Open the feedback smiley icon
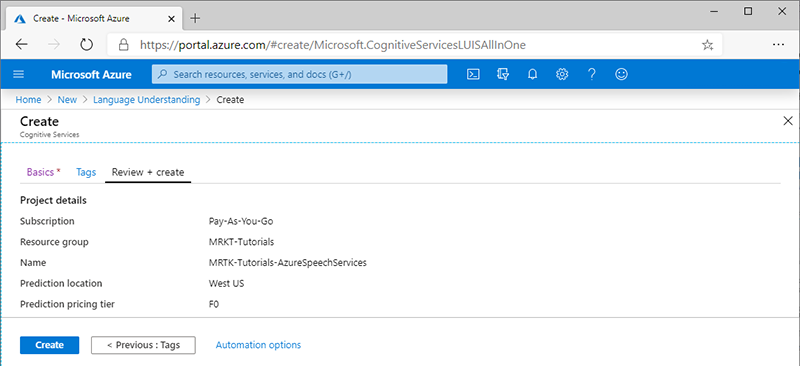Viewport: 800px width, 366px height. (x=621, y=75)
